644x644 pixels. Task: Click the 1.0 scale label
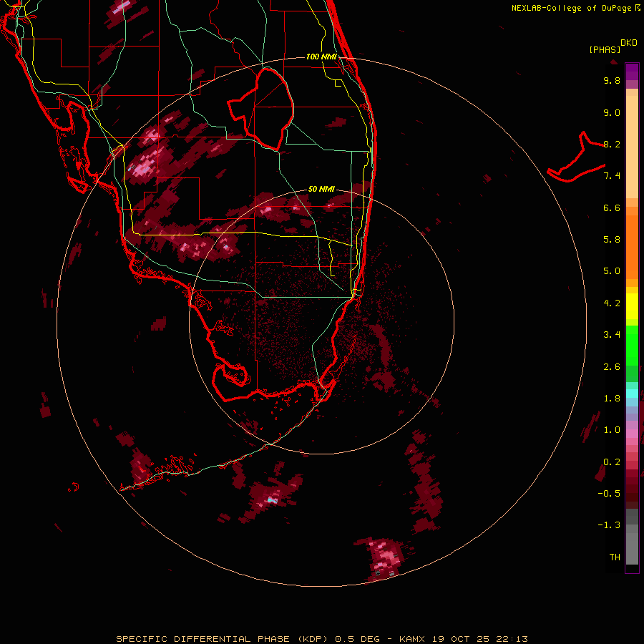612,430
